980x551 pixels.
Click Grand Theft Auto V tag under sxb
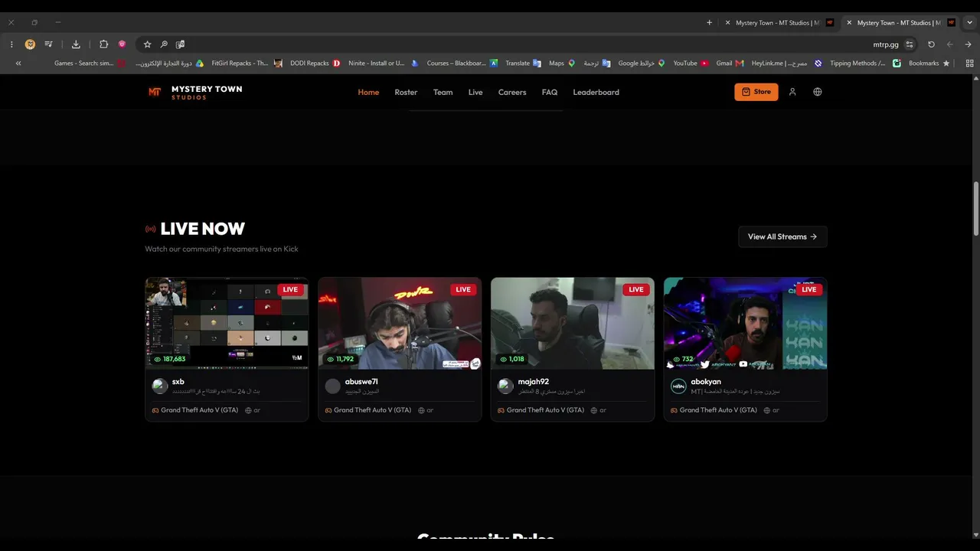[x=195, y=410]
